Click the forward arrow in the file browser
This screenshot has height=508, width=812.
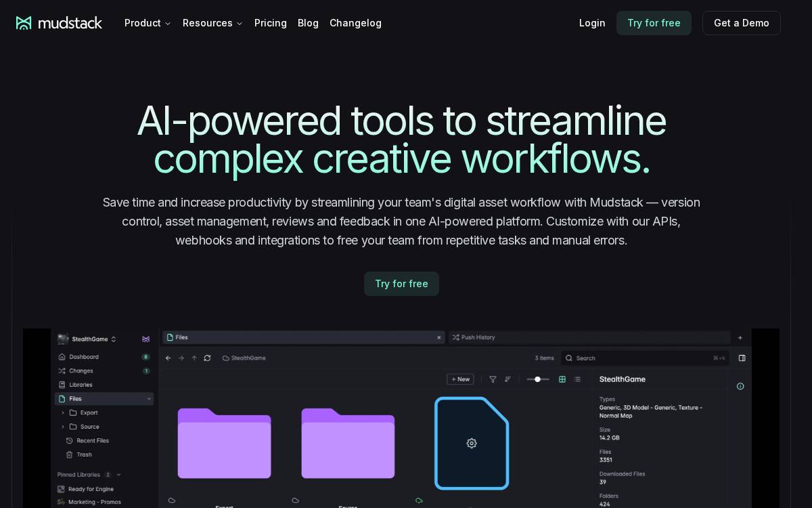[x=181, y=358]
